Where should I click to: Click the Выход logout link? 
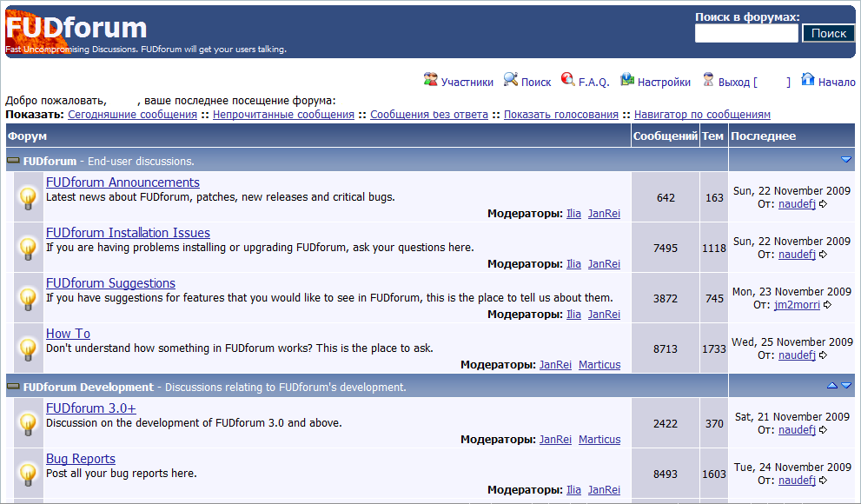pos(733,82)
